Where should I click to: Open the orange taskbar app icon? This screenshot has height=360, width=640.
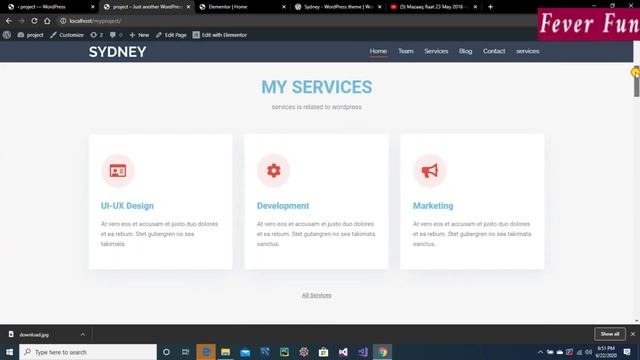click(206, 352)
